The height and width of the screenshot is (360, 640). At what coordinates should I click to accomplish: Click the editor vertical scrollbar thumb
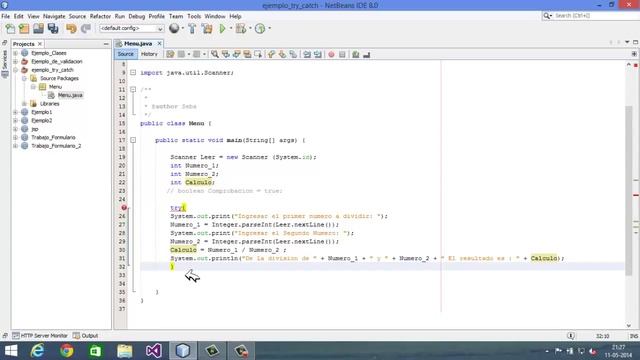[629, 190]
